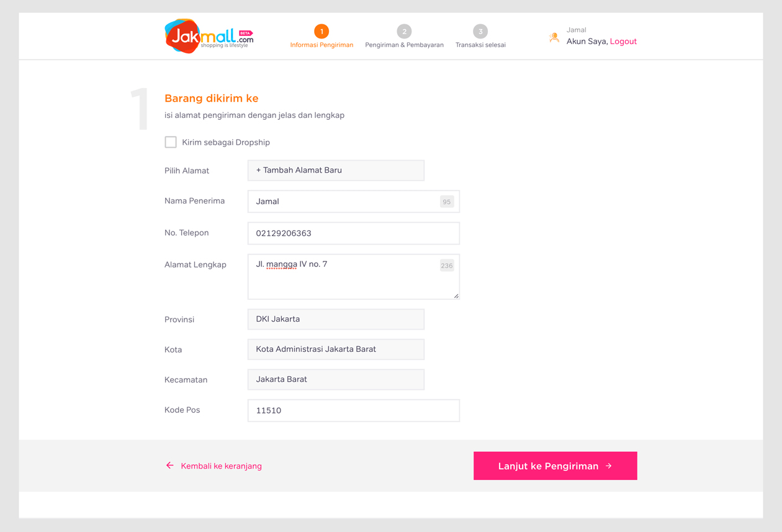Open the Akun Saya link
782x532 pixels.
click(x=586, y=42)
